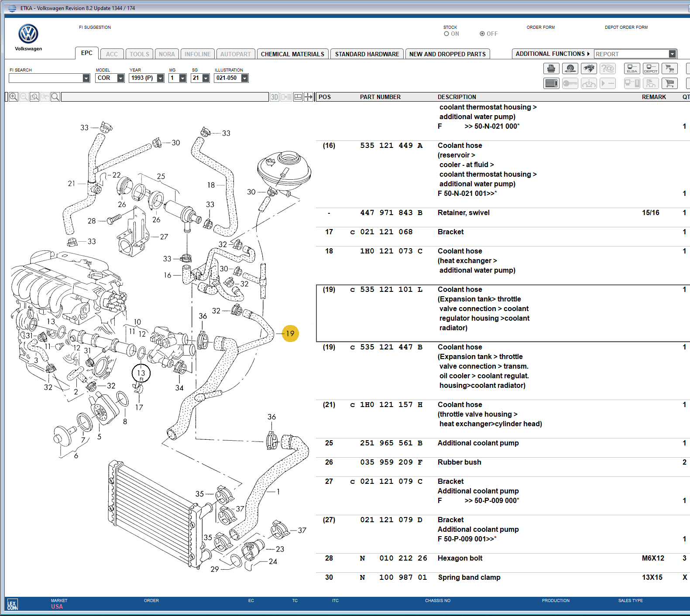
Task: Select Rubber bush row 035 959 209 F
Action: coord(503,467)
